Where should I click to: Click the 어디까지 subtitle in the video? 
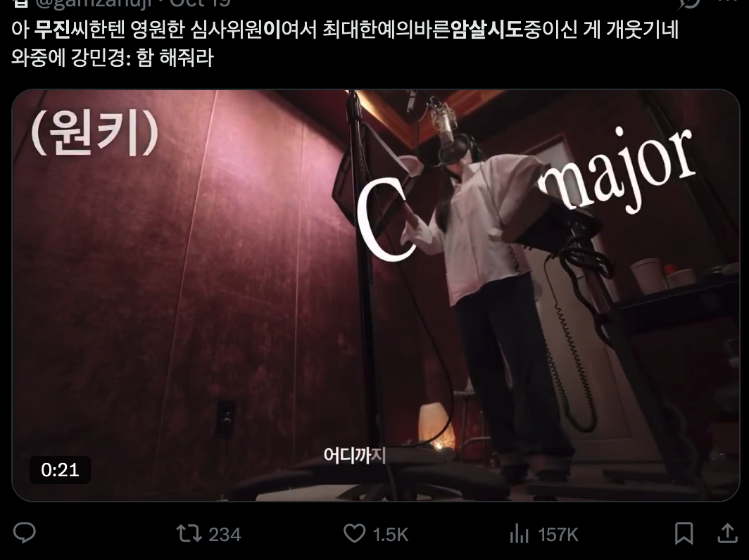click(355, 455)
